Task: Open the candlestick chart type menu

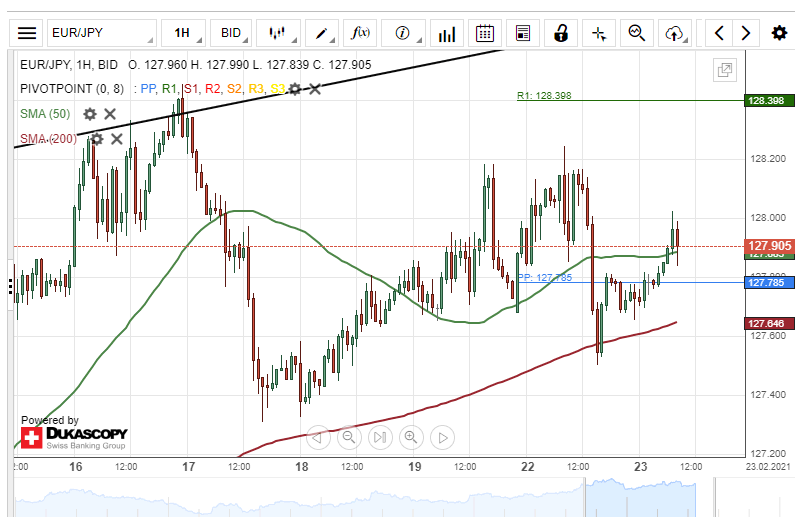Action: [278, 34]
